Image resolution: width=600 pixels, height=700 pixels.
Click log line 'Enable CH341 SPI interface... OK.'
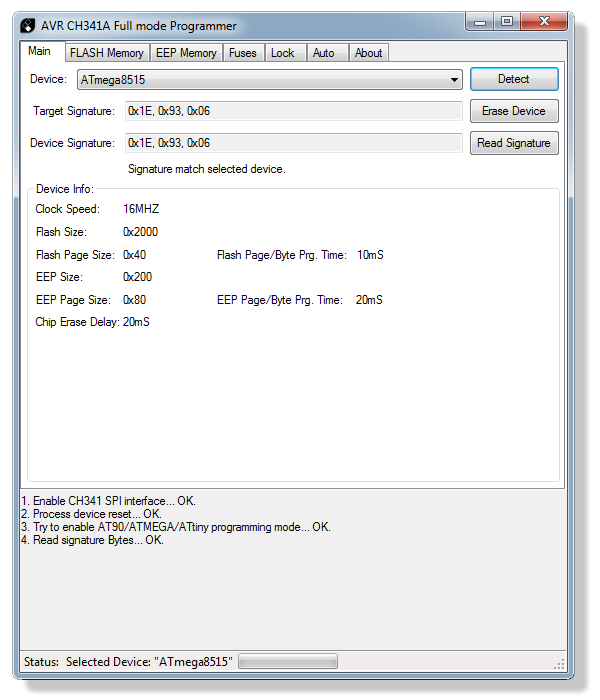[x=108, y=501]
